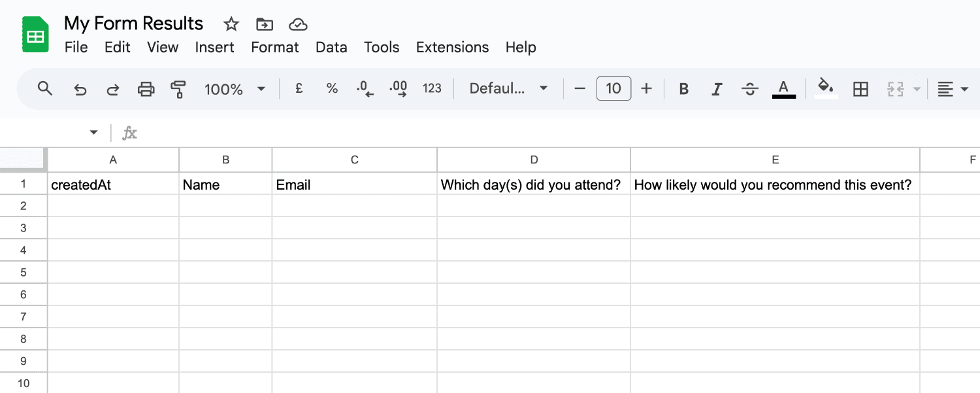This screenshot has width=980, height=393.
Task: Rename the My Form Results title
Action: click(x=134, y=24)
